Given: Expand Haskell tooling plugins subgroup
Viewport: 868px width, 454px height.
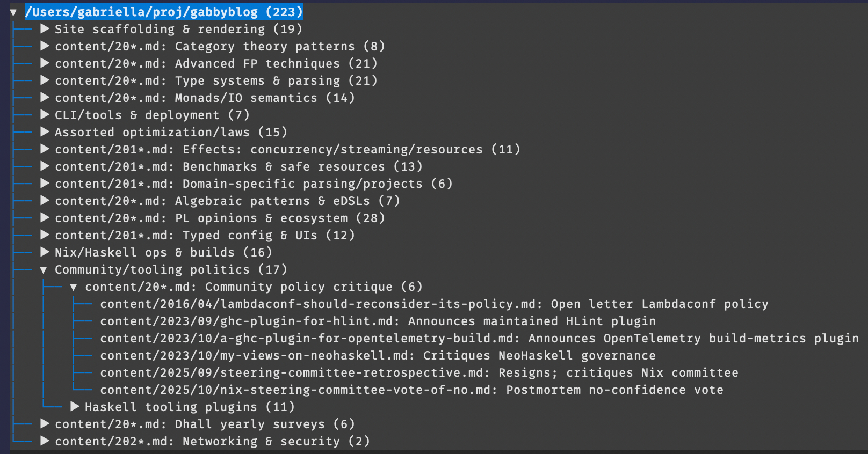Looking at the screenshot, I should (x=75, y=407).
